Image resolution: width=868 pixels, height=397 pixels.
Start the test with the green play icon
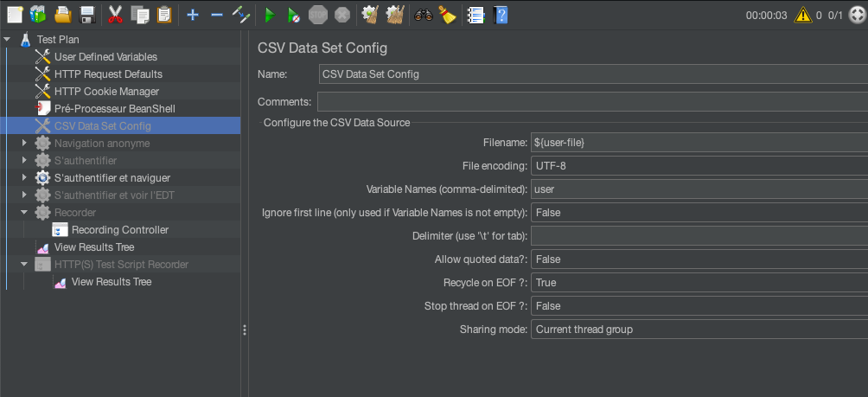pos(270,15)
